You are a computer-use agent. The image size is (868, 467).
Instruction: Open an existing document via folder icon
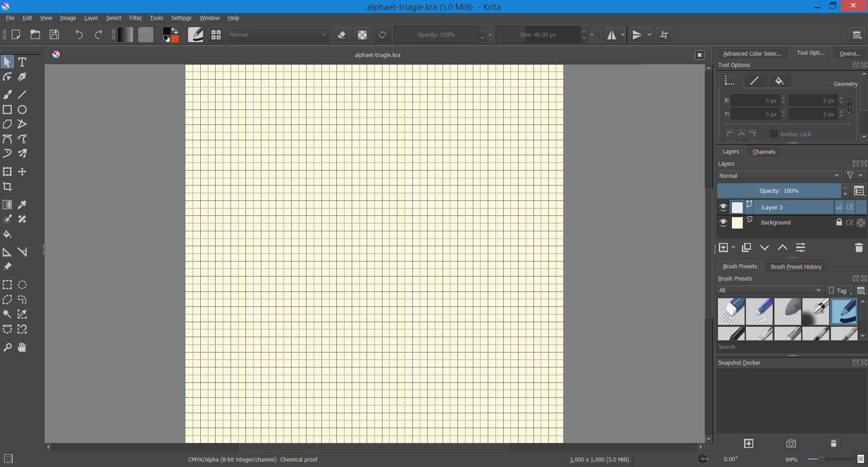tap(35, 35)
